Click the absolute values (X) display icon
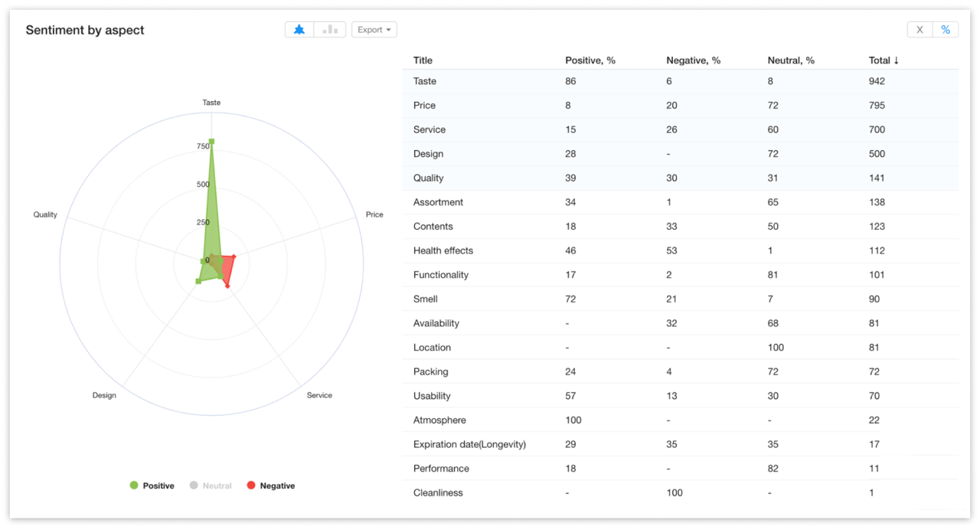This screenshot has width=980, height=530. (x=920, y=29)
